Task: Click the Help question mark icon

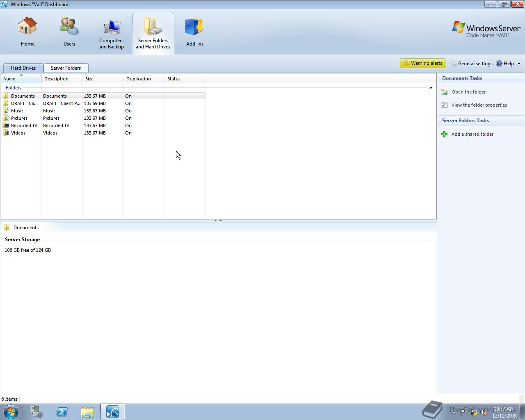Action: click(x=499, y=64)
